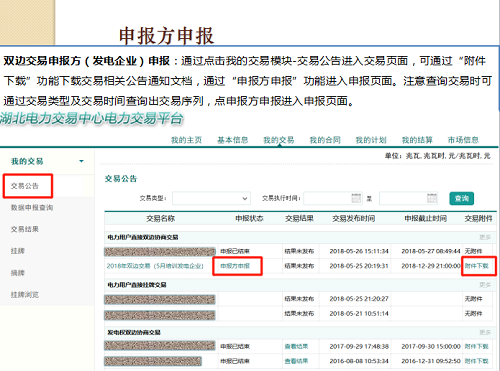Click the 申报方申报 link

click(235, 266)
